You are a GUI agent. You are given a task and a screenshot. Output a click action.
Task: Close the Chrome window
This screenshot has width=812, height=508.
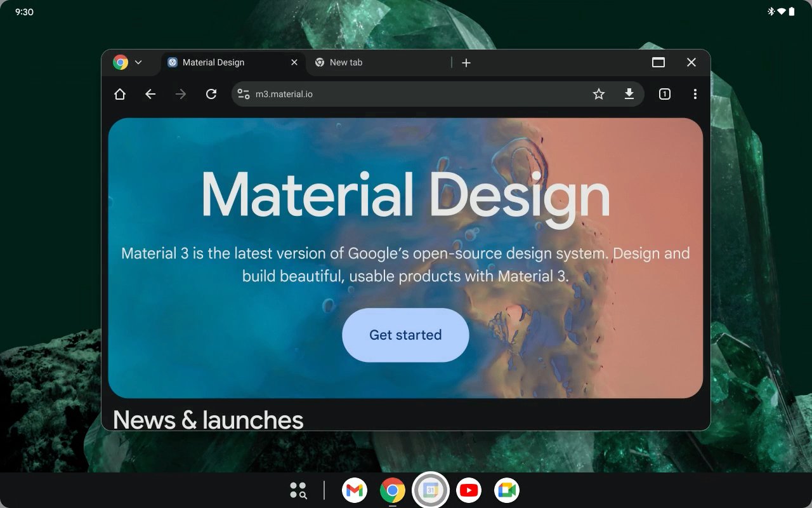pos(691,62)
